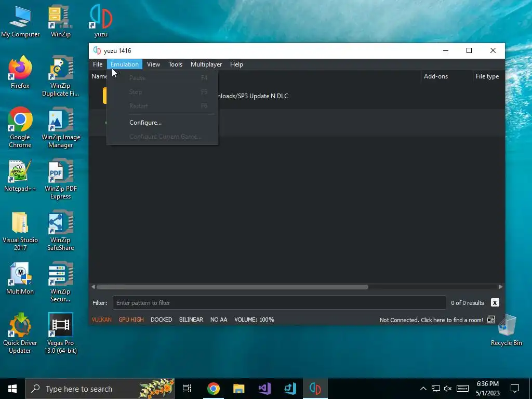Image resolution: width=532 pixels, height=399 pixels.
Task: Toggle GPU HIGH accuracy setting
Action: [131, 320]
